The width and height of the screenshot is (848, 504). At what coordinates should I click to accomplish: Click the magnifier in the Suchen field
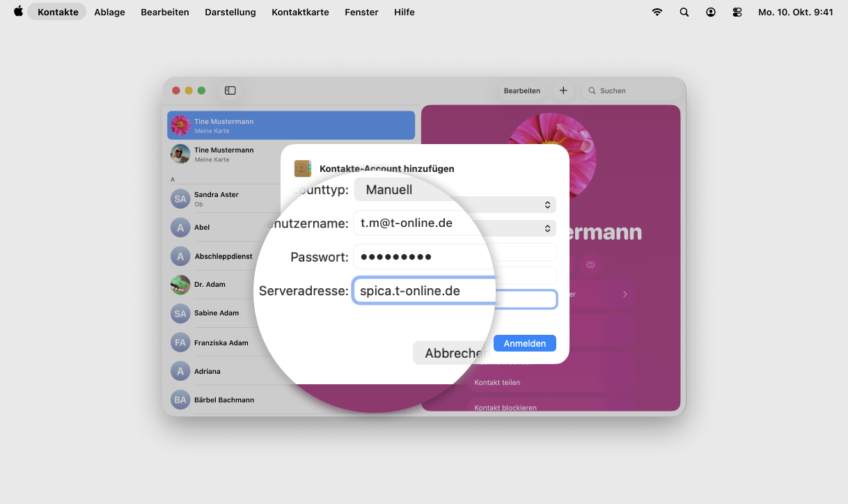[x=592, y=90]
